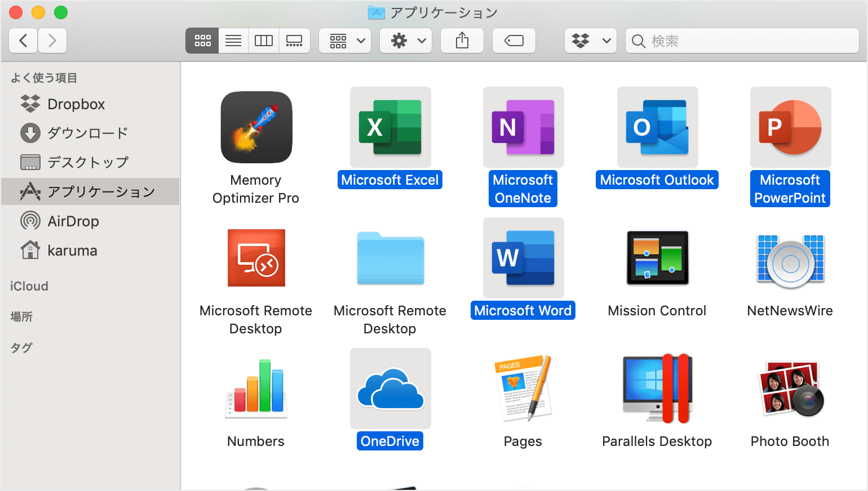Go back with the left arrow button

[24, 41]
